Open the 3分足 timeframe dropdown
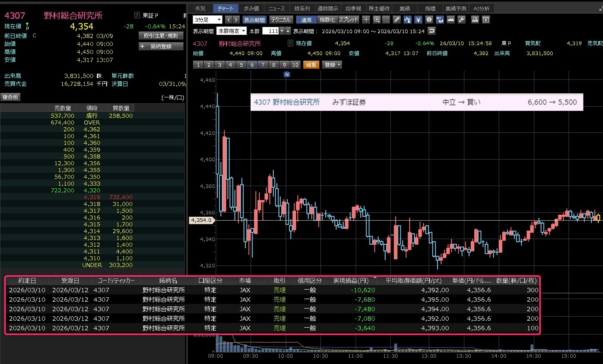The image size is (603, 364). click(207, 20)
